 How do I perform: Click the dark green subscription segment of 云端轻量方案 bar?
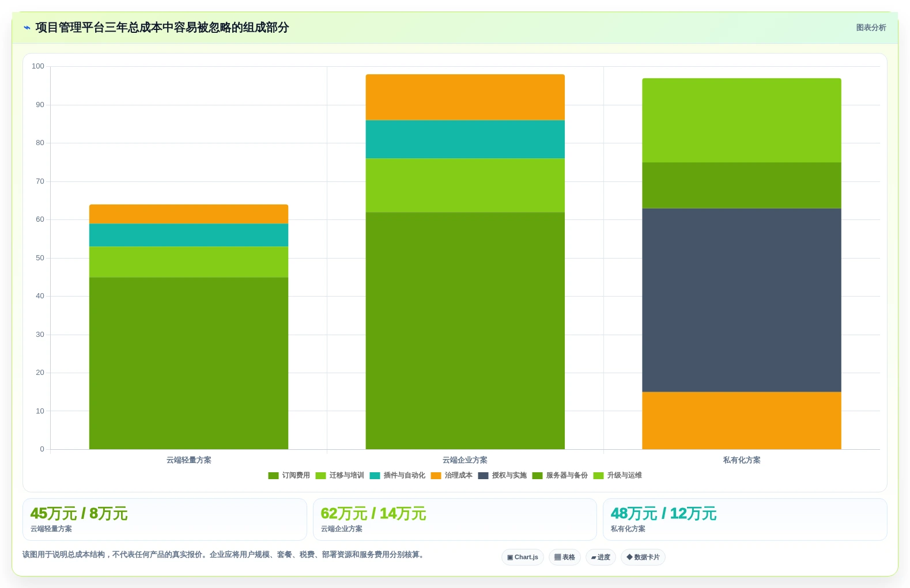(x=188, y=363)
